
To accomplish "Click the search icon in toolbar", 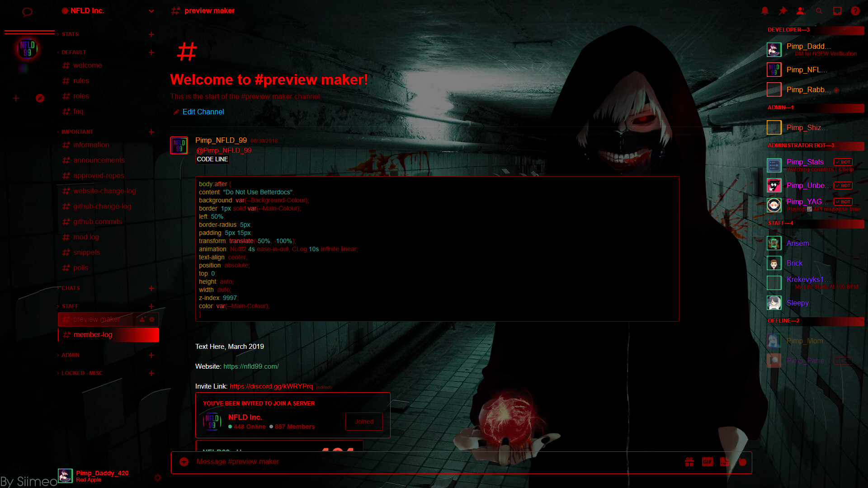I will (819, 11).
